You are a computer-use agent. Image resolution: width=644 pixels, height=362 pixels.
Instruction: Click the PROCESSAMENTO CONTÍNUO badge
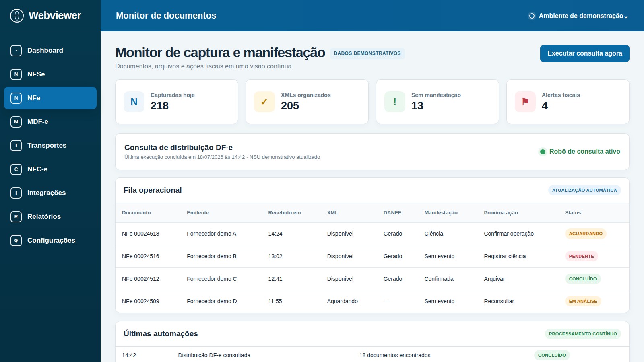pos(583,334)
